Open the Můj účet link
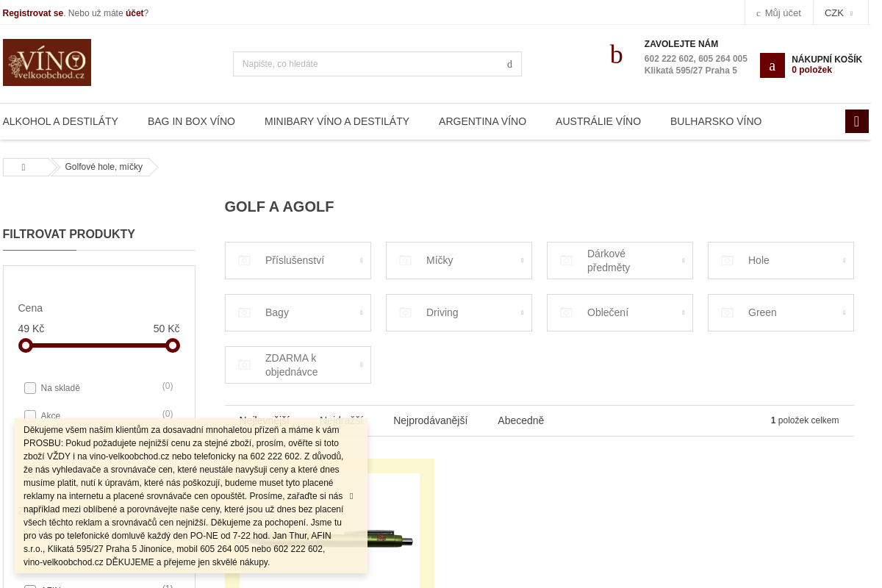 [783, 12]
